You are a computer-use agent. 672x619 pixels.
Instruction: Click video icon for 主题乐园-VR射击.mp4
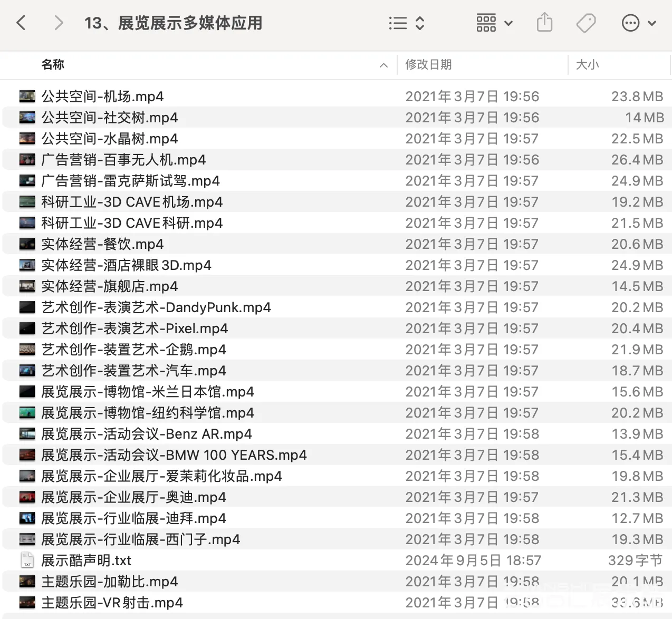pyautogui.click(x=27, y=603)
